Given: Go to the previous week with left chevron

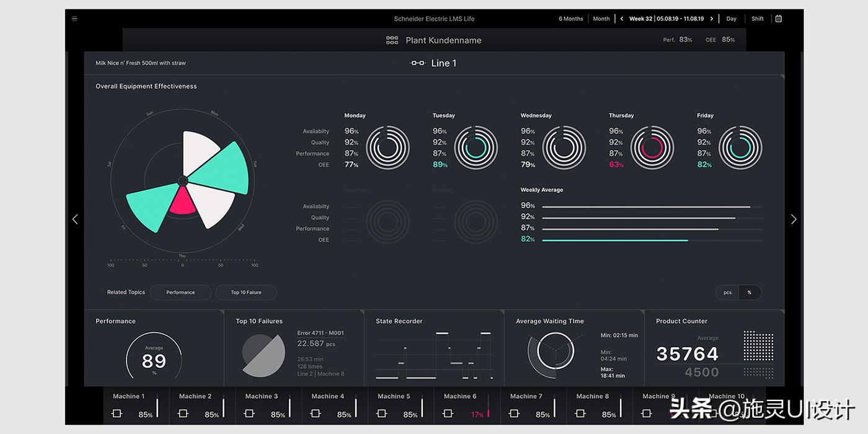Looking at the screenshot, I should 622,19.
